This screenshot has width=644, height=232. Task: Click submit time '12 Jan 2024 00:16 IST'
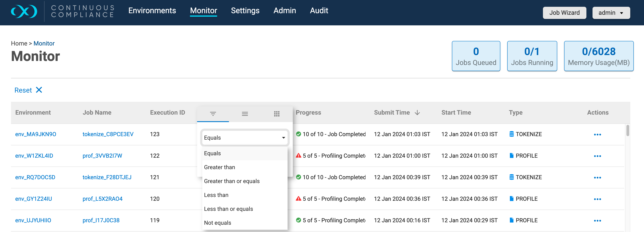[402, 220]
